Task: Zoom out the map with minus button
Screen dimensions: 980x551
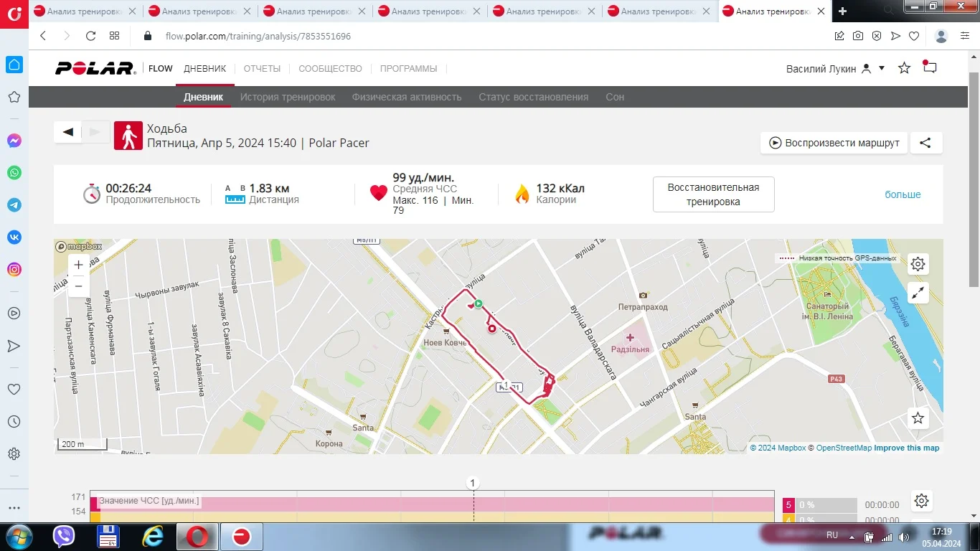Action: point(78,286)
